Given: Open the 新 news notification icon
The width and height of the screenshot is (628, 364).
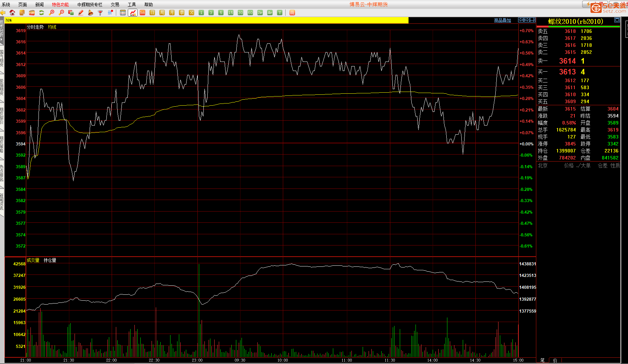Looking at the screenshot, I should pos(110,13).
